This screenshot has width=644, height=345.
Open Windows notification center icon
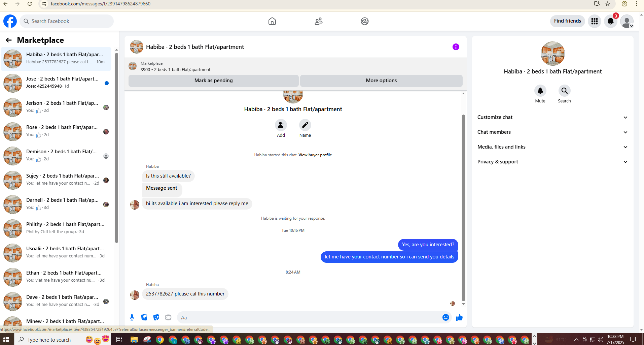click(633, 339)
